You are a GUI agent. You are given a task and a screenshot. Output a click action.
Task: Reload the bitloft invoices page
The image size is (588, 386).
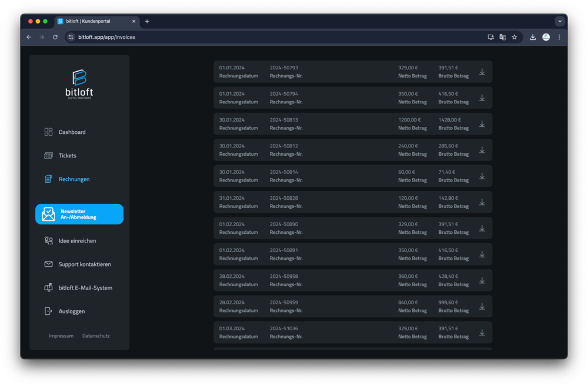coord(55,37)
